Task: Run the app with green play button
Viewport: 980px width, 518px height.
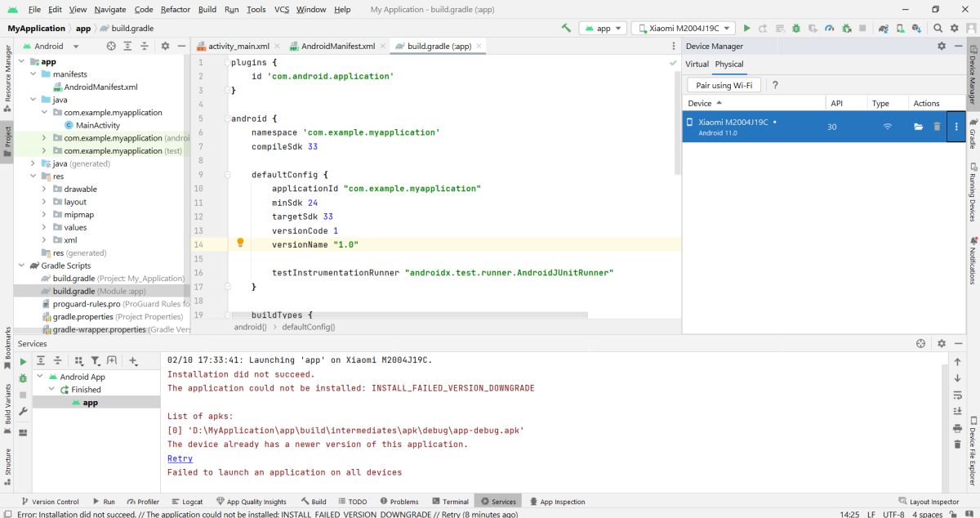Action: click(x=746, y=28)
